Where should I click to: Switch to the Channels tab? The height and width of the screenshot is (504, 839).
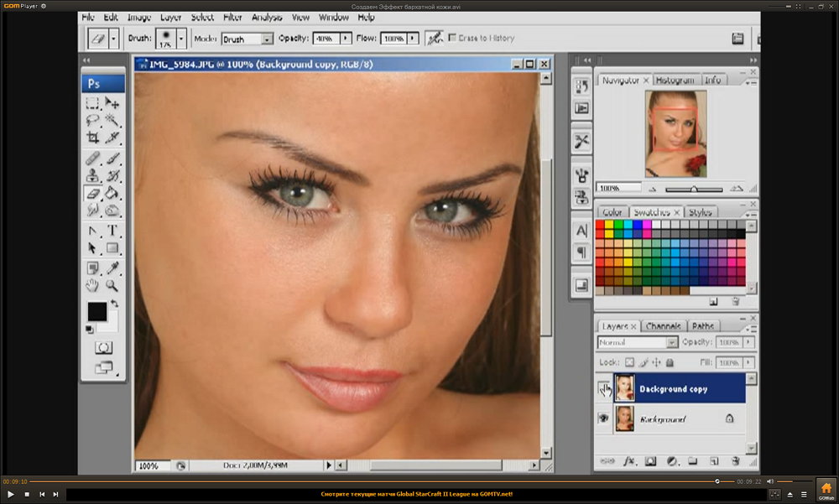(x=664, y=326)
